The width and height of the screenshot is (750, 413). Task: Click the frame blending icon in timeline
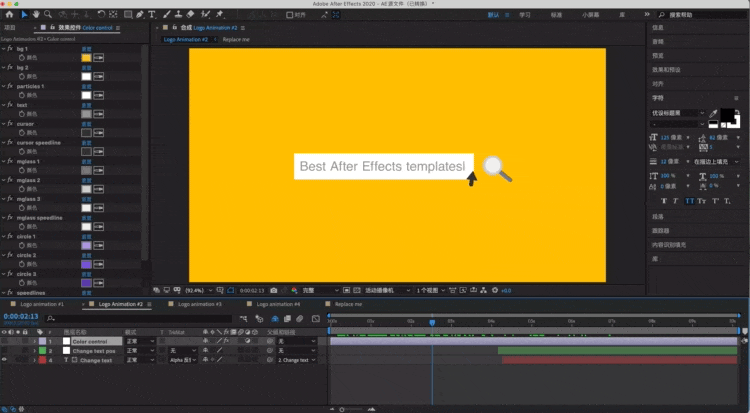pyautogui.click(x=287, y=318)
